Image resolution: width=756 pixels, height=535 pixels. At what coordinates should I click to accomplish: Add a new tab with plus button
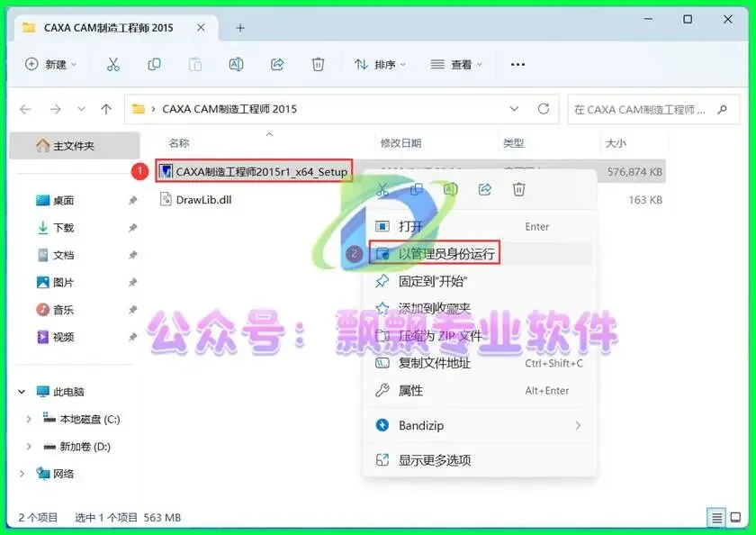coord(240,28)
